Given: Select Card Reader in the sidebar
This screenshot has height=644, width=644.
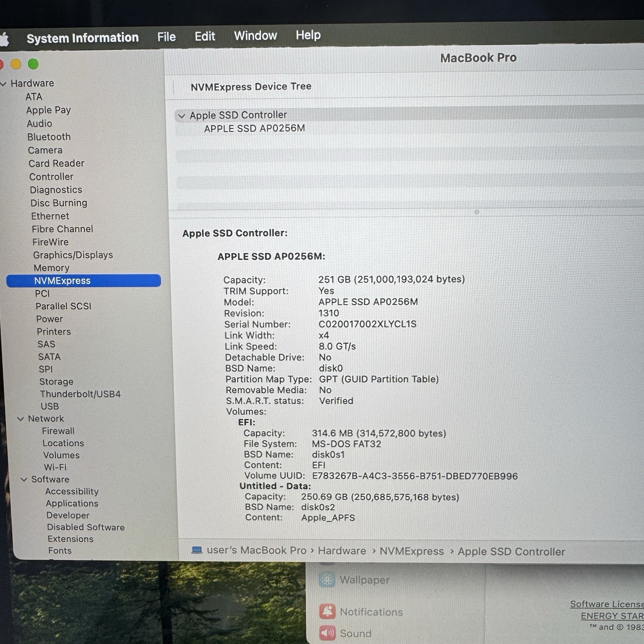Looking at the screenshot, I should click(56, 163).
